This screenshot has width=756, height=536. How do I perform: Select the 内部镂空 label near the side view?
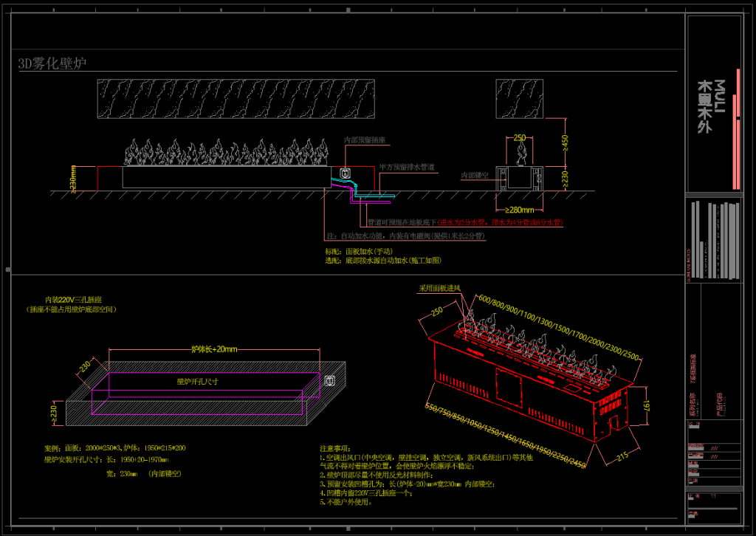pyautogui.click(x=475, y=176)
